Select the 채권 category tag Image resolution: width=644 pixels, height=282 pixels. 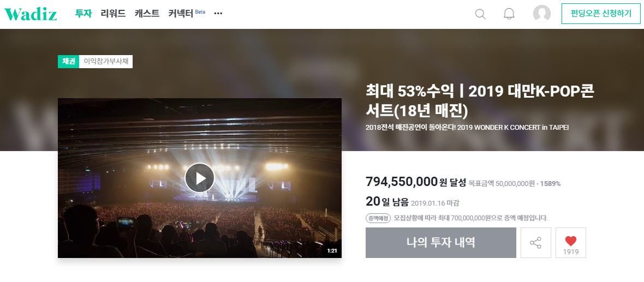68,62
